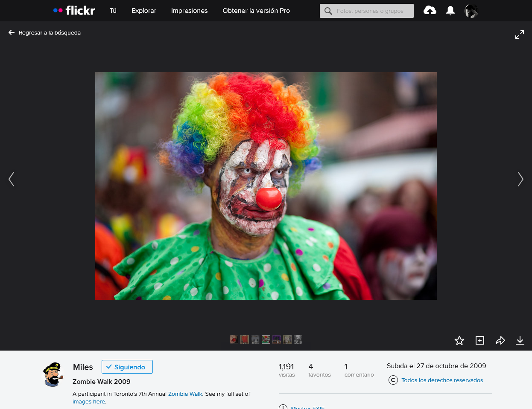Go to the next photo

(x=520, y=179)
